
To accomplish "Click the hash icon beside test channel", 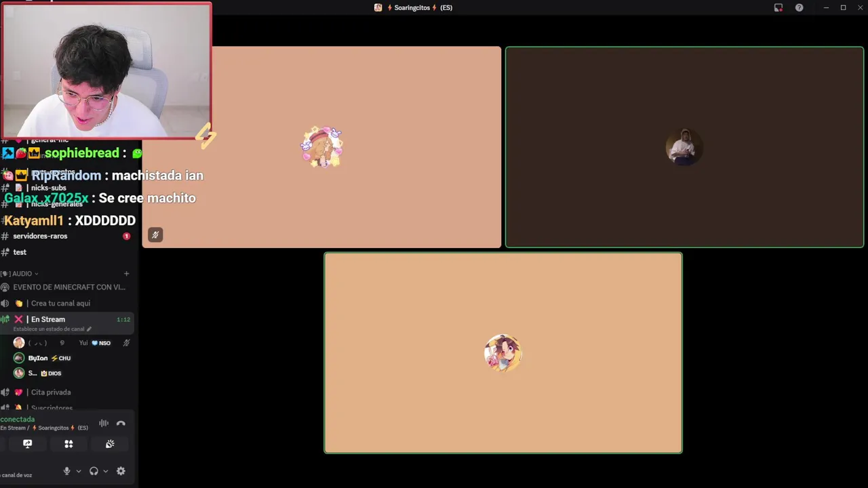I will click(5, 252).
